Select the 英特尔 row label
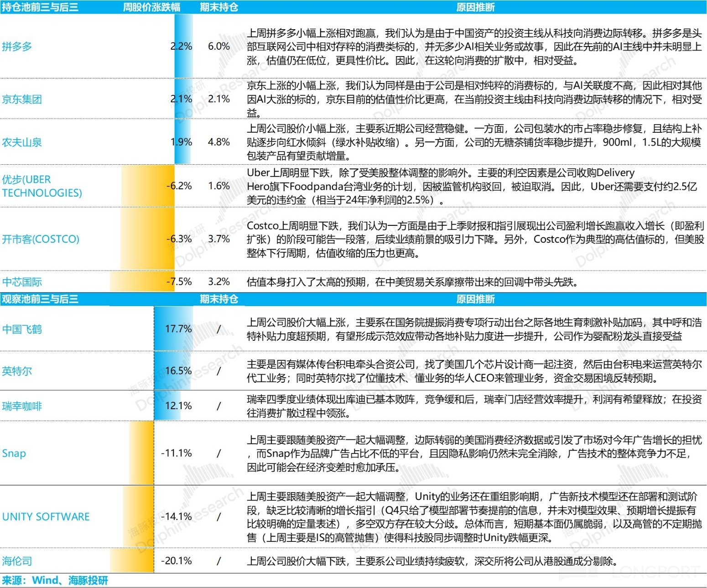707x588 pixels. point(17,371)
